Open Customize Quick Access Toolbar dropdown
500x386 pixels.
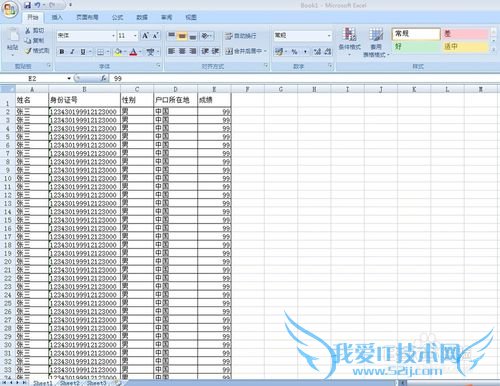point(70,5)
